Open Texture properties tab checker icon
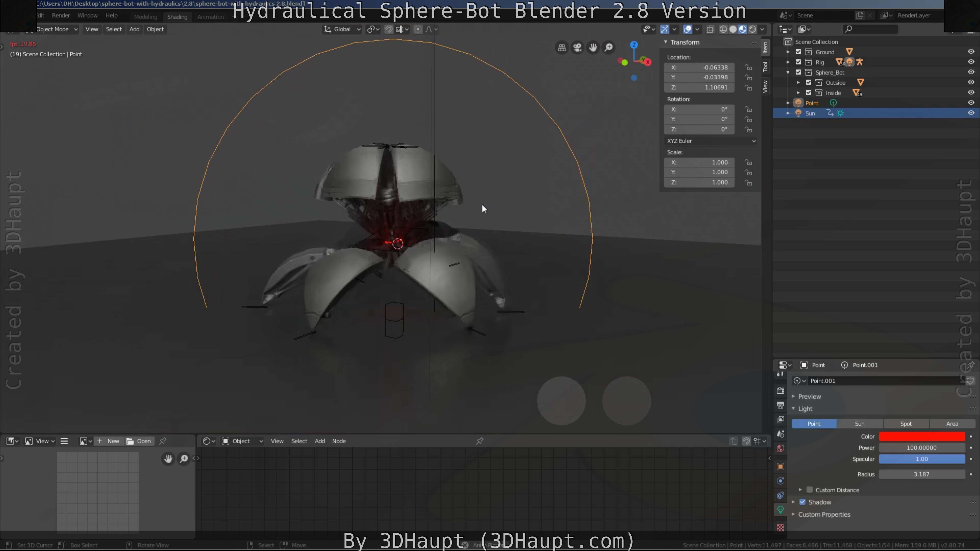980x551 pixels. coord(780,528)
